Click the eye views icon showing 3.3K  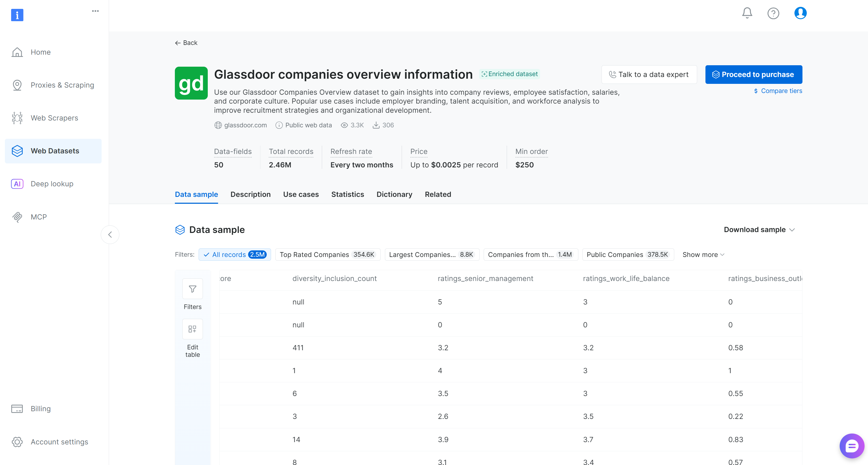[x=344, y=125]
